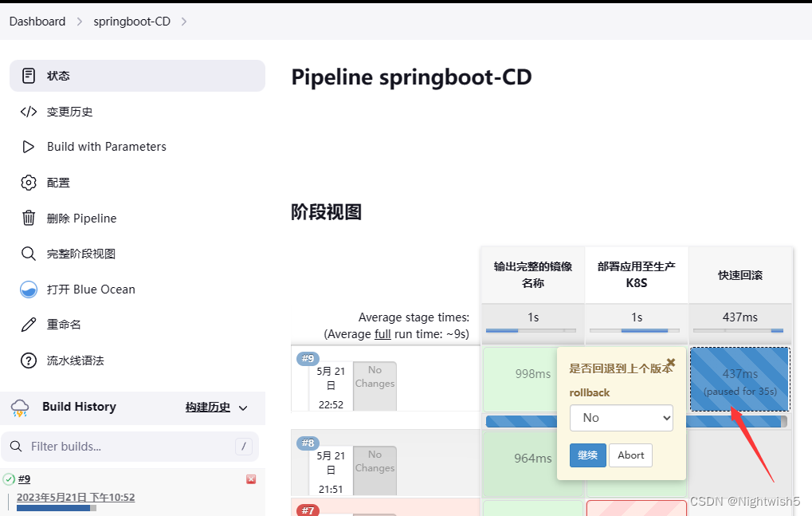Click No Changes box for build #8
Image resolution: width=812 pixels, height=516 pixels.
pyautogui.click(x=375, y=471)
